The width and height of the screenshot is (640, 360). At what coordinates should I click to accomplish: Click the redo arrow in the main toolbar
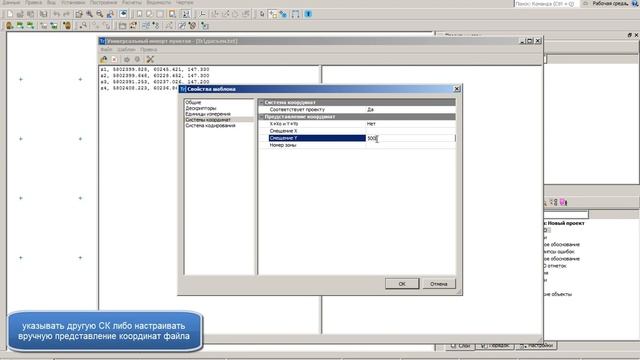tap(66, 14)
